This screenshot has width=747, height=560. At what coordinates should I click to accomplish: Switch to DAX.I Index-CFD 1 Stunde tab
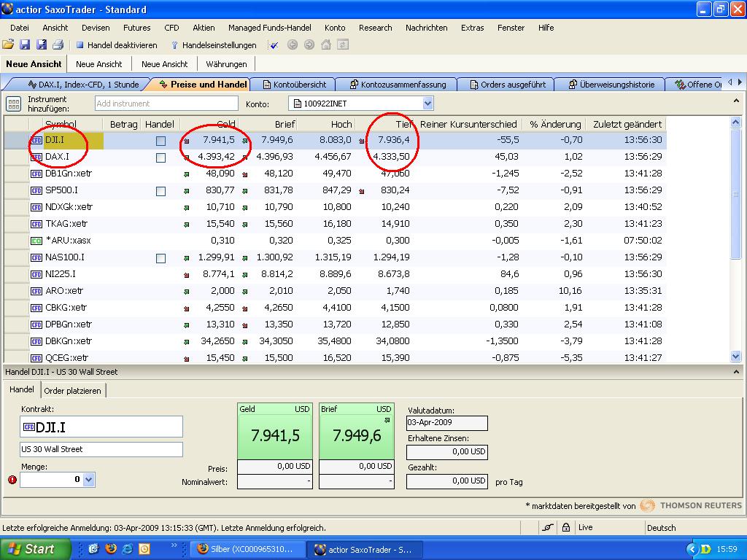tap(83, 85)
